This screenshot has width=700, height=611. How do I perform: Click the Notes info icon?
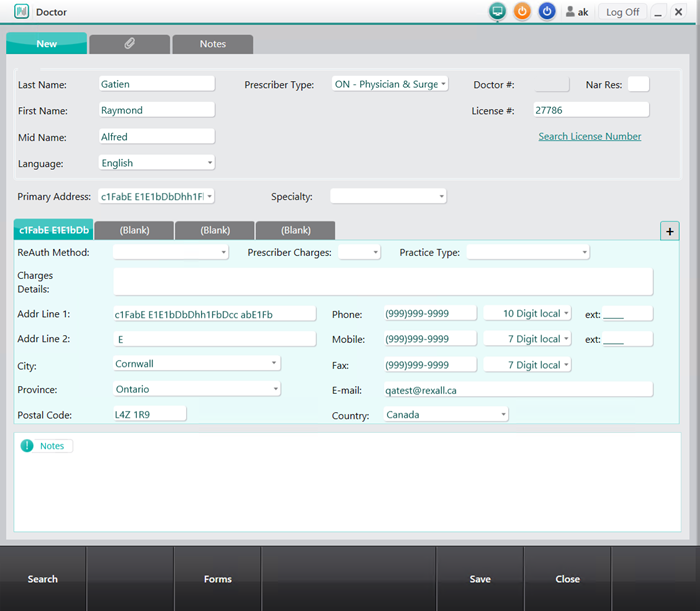(27, 446)
